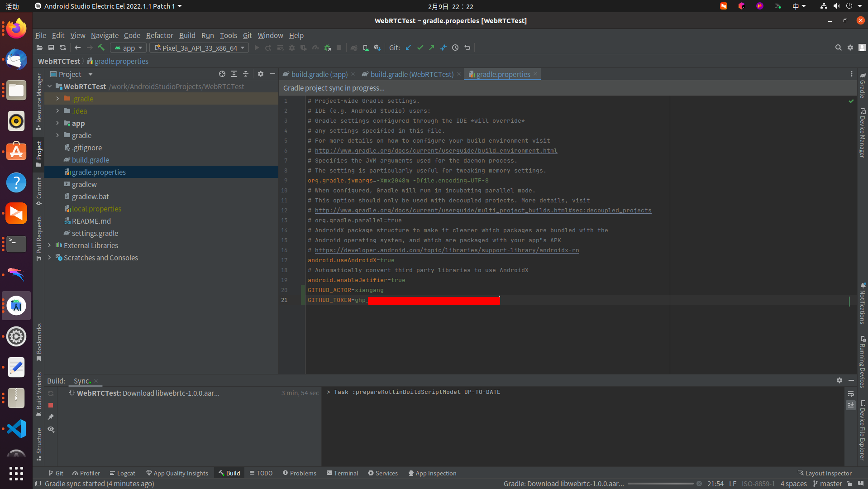868x489 pixels.
Task: Open the Tools menu
Action: pyautogui.click(x=228, y=35)
